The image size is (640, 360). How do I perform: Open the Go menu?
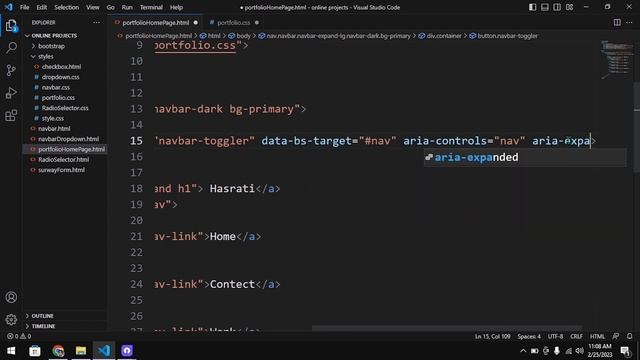coord(111,7)
